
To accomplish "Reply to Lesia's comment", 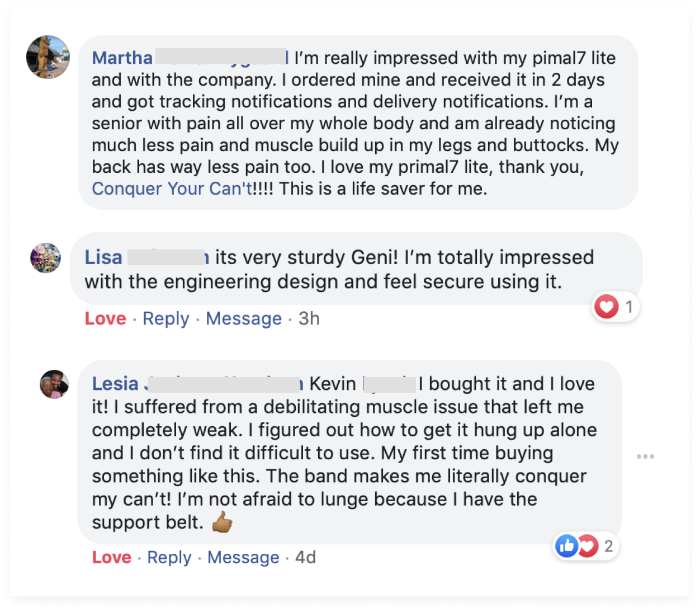I will coord(169,557).
